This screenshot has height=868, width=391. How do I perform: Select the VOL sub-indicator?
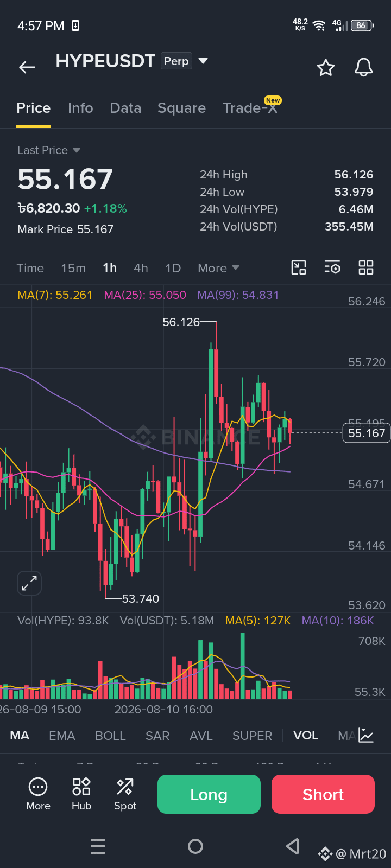[x=306, y=736]
